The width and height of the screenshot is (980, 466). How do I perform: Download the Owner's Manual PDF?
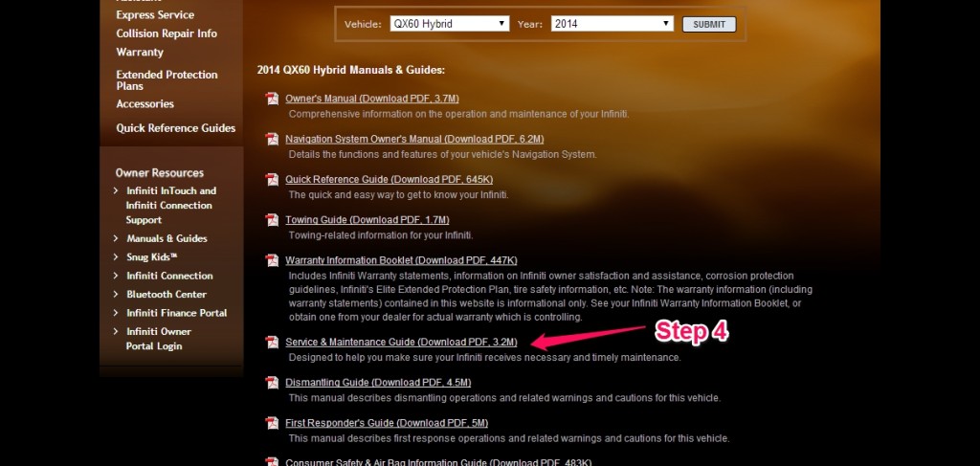click(372, 98)
